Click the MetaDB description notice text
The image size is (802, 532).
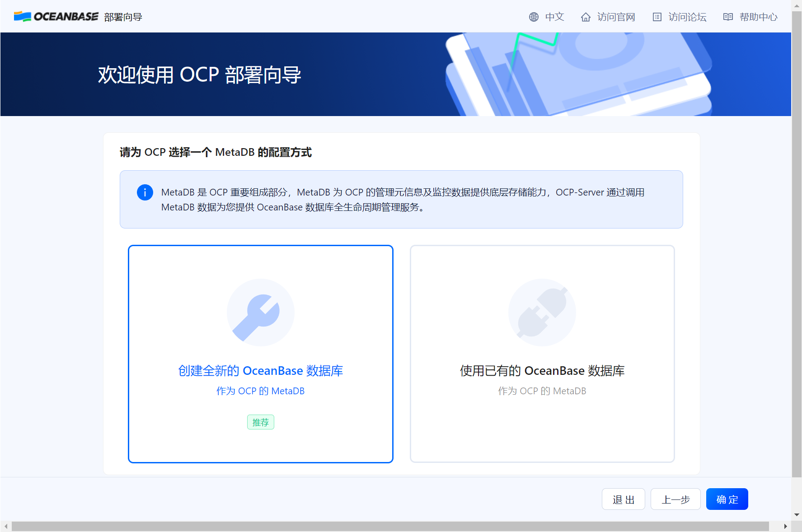click(403, 200)
